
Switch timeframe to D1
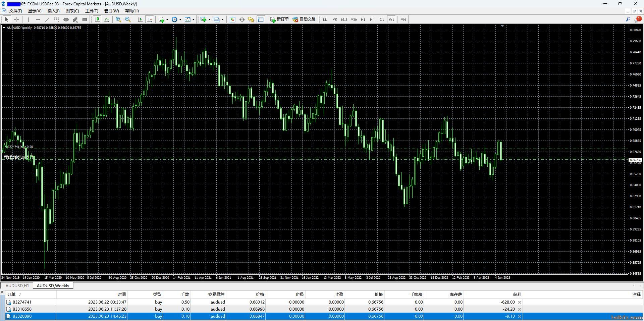tap(382, 19)
